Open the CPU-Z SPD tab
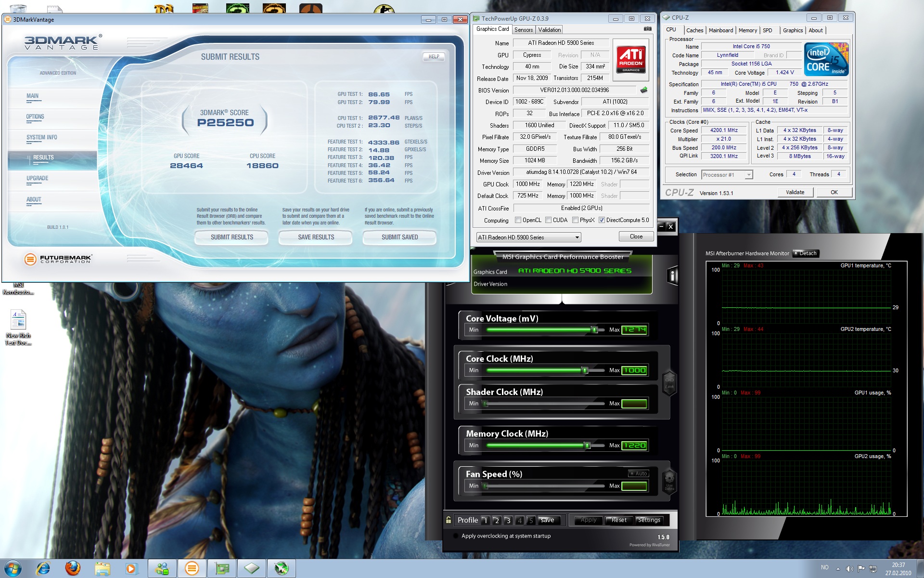The image size is (924, 578). (768, 30)
